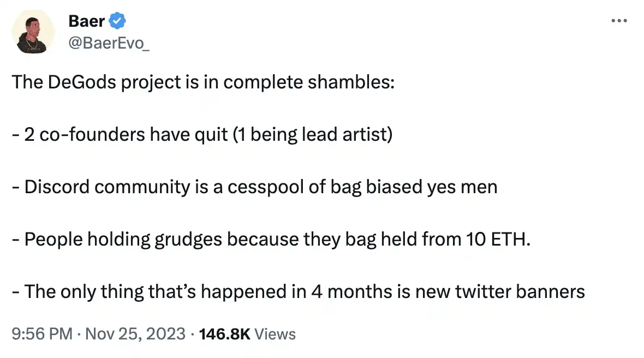Click the display name Baer
The height and width of the screenshot is (358, 644).
[x=86, y=22]
